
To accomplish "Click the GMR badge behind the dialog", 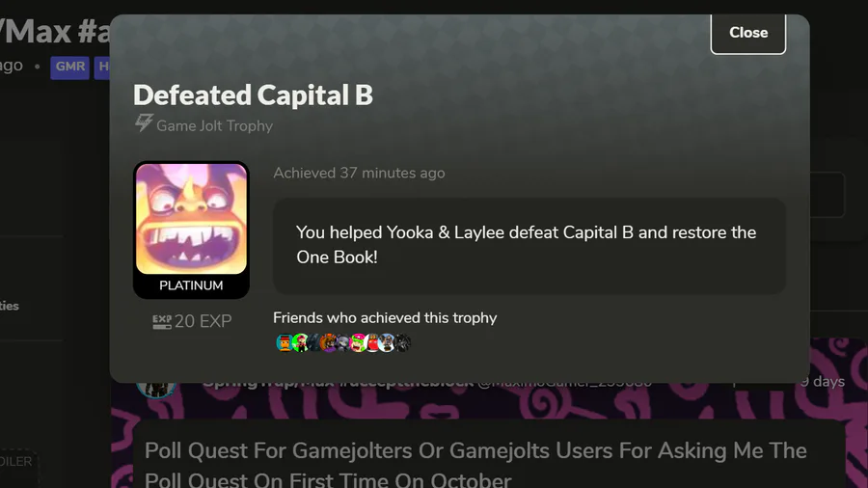I will click(x=69, y=68).
